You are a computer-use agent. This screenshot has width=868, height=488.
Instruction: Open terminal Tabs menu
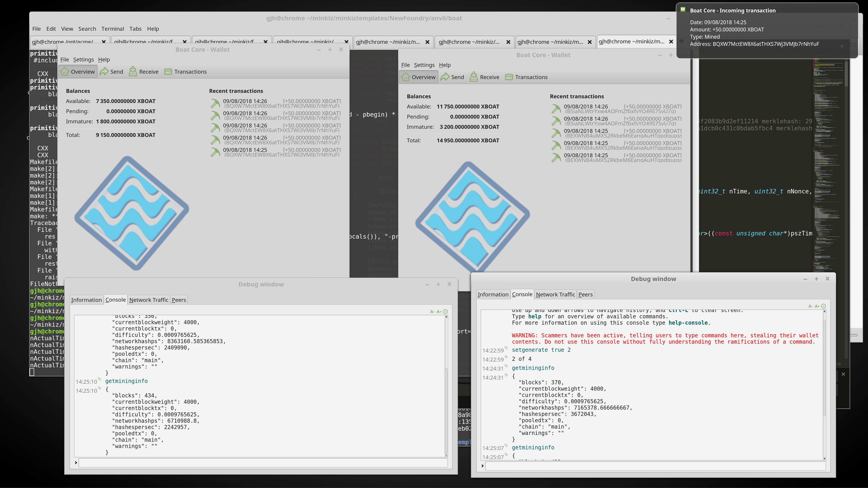pos(135,29)
